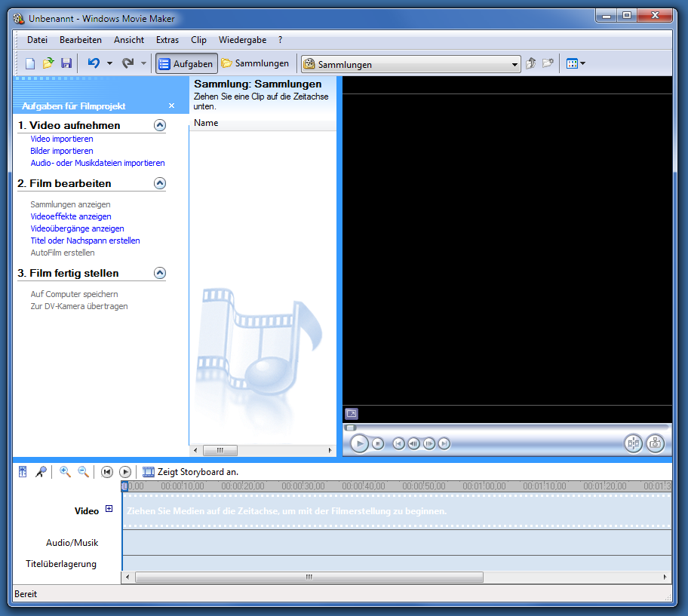Select the Audio/Musik track label
This screenshot has width=688, height=616.
click(72, 543)
